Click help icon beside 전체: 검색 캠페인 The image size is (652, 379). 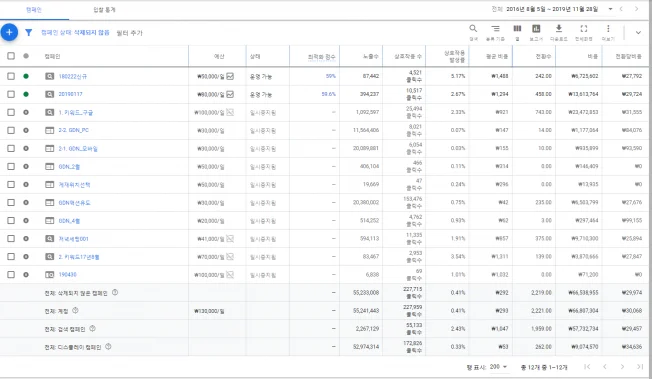92,328
